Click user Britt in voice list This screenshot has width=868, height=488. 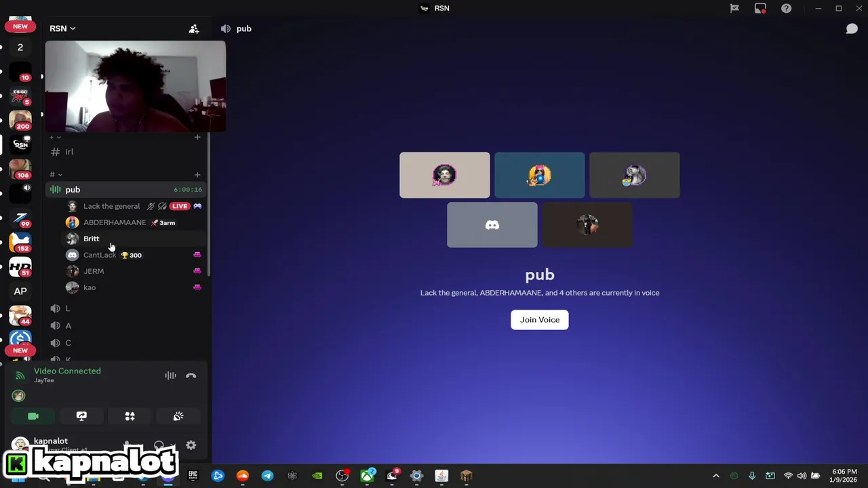[91, 239]
